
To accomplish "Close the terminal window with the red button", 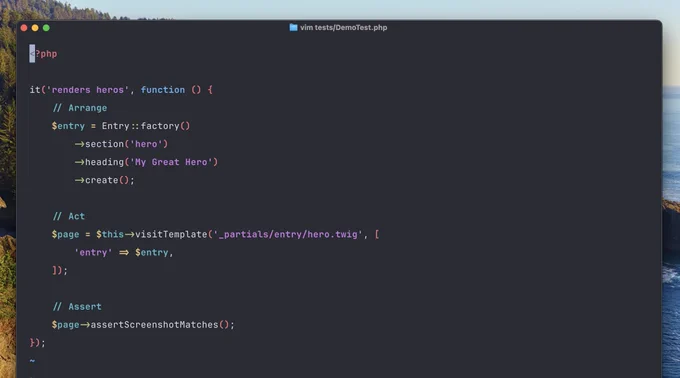I will (24, 28).
